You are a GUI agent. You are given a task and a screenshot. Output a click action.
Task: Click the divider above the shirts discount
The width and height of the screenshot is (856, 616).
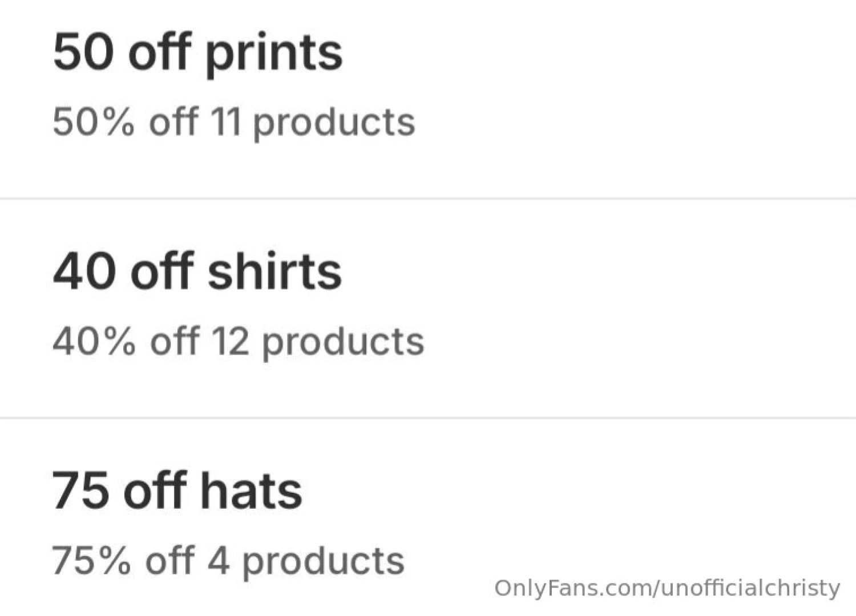click(428, 198)
